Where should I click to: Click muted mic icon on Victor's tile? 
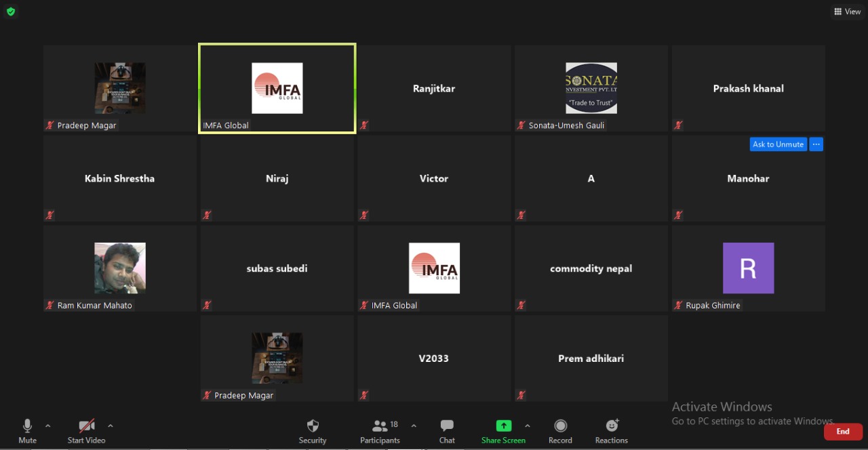pos(364,216)
